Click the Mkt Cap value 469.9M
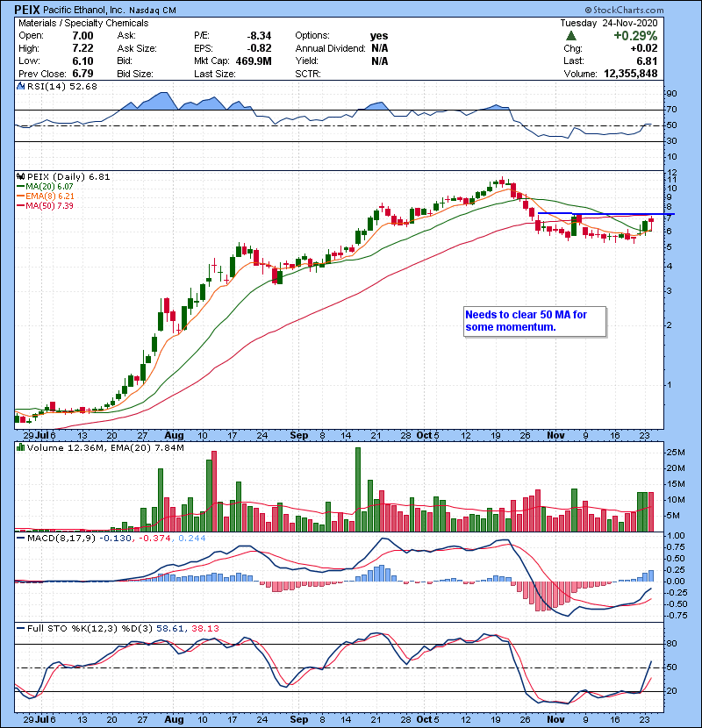This screenshot has width=702, height=728. (x=254, y=61)
